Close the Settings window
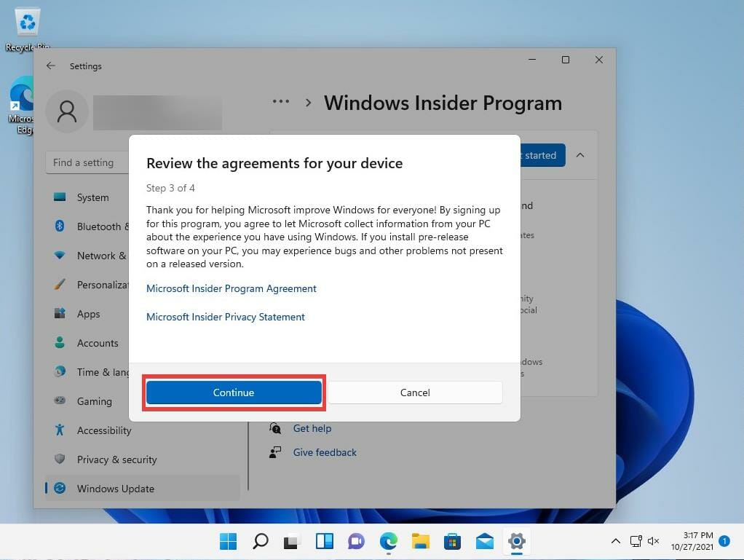Viewport: 744px width, 560px height. 599,60
